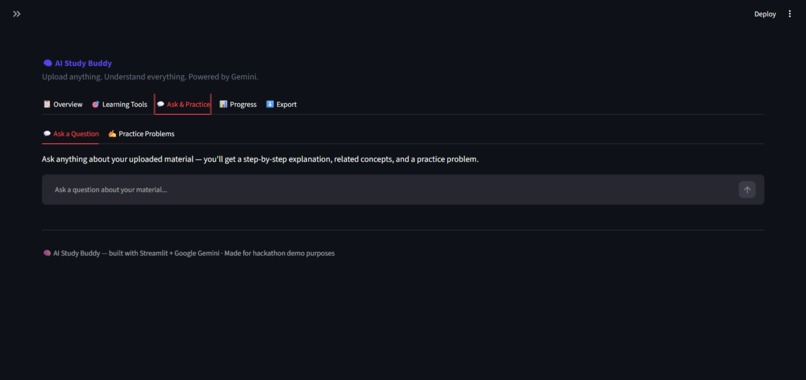
Task: Expand the sidebar with double-chevron icon
Action: [x=16, y=14]
